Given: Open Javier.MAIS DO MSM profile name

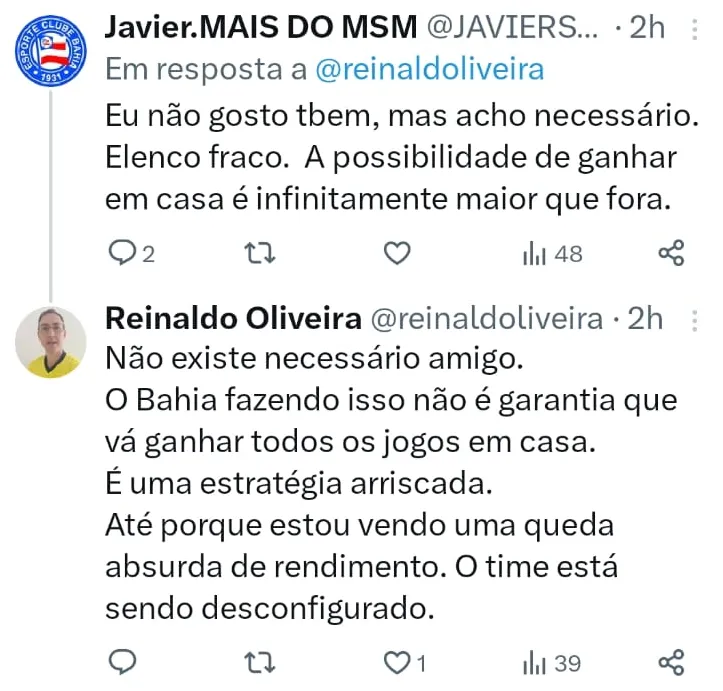Looking at the screenshot, I should (x=260, y=27).
